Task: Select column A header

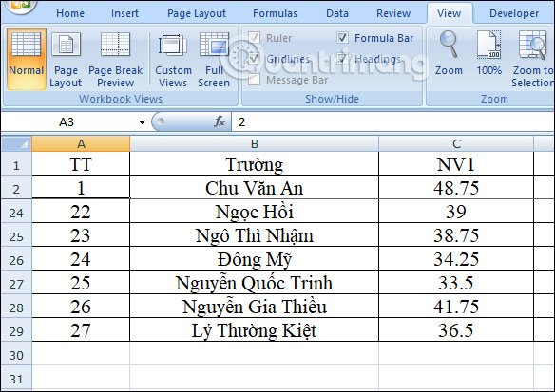Action: (x=81, y=144)
